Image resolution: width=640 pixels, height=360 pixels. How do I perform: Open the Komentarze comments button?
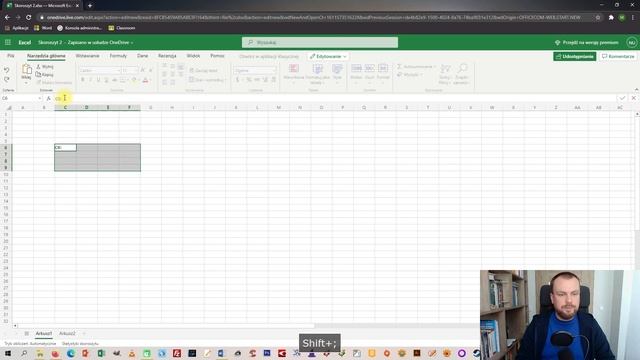point(618,56)
